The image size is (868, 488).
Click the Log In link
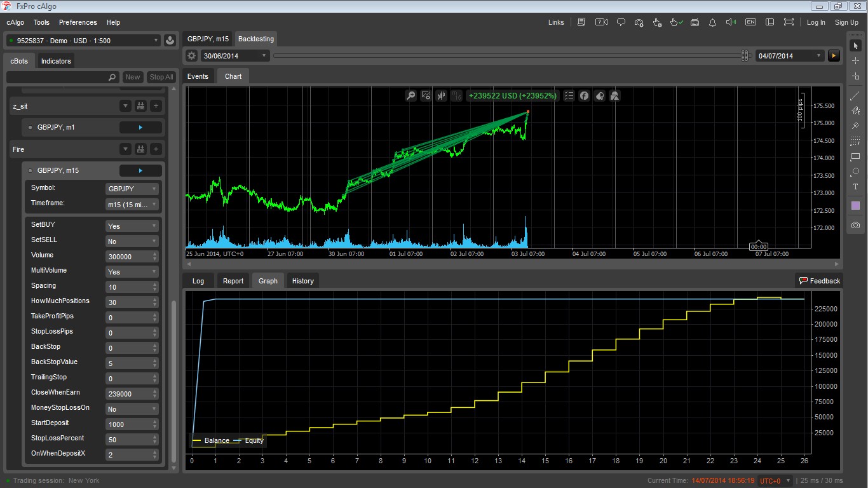tap(816, 22)
